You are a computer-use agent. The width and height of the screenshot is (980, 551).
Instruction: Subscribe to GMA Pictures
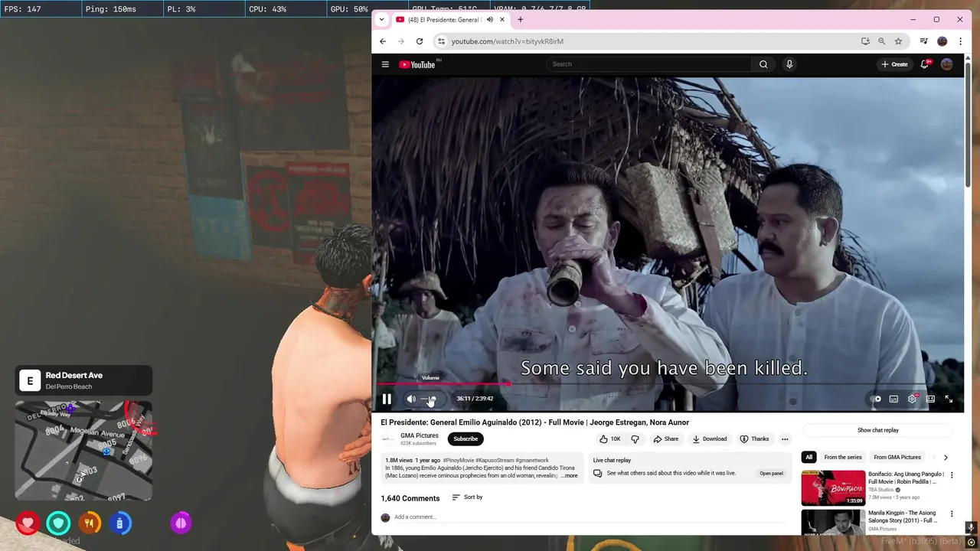click(x=465, y=439)
